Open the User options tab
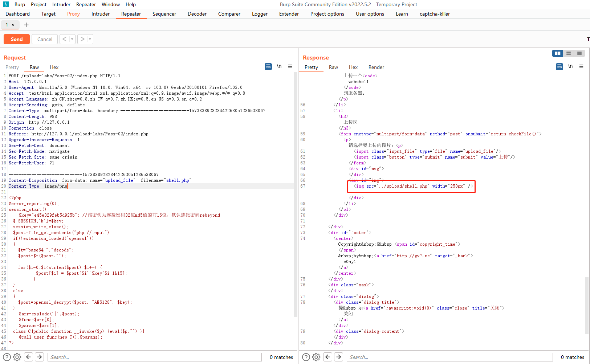 pos(370,14)
